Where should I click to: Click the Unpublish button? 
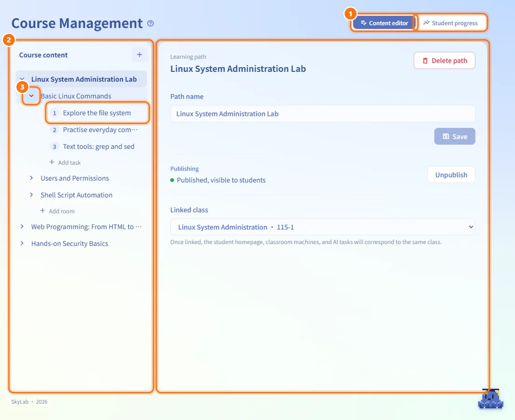click(x=451, y=175)
